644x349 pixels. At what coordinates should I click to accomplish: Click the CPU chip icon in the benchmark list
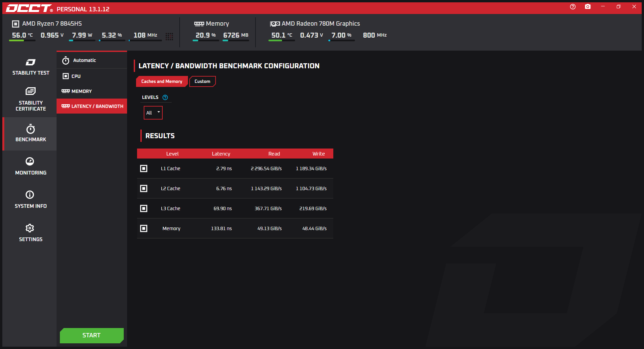(66, 76)
